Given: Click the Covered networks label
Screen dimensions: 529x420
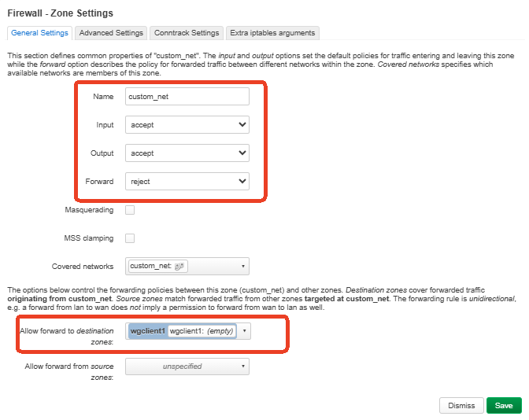Looking at the screenshot, I should 83,267.
